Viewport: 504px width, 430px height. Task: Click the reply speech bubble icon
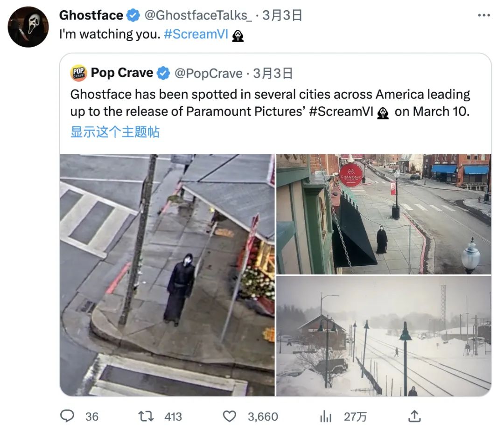point(67,416)
